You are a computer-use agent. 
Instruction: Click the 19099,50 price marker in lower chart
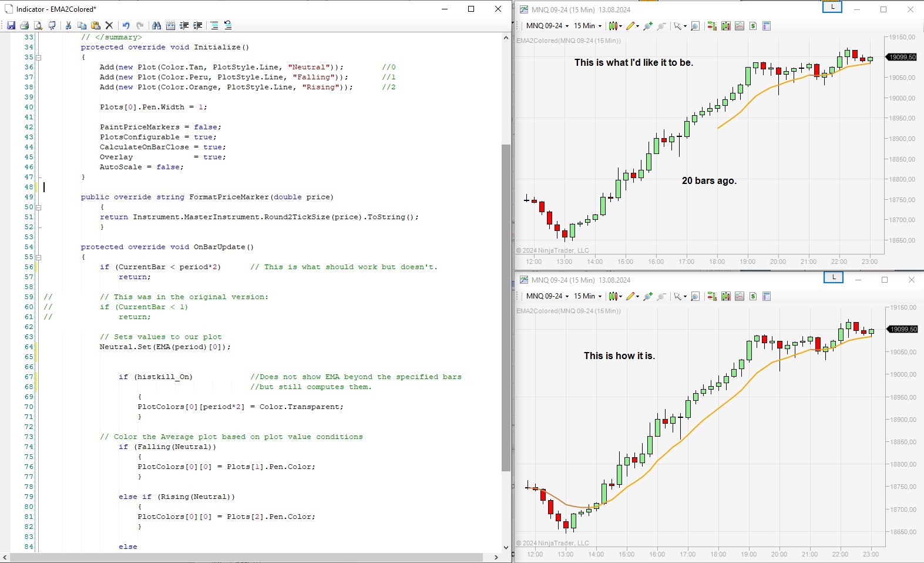pyautogui.click(x=902, y=329)
